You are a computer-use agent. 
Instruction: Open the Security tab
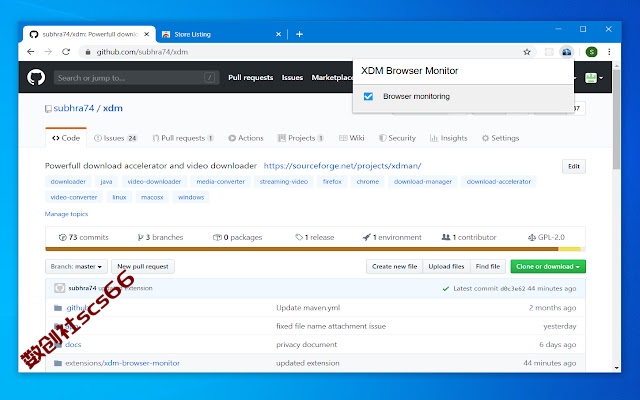pos(397,138)
